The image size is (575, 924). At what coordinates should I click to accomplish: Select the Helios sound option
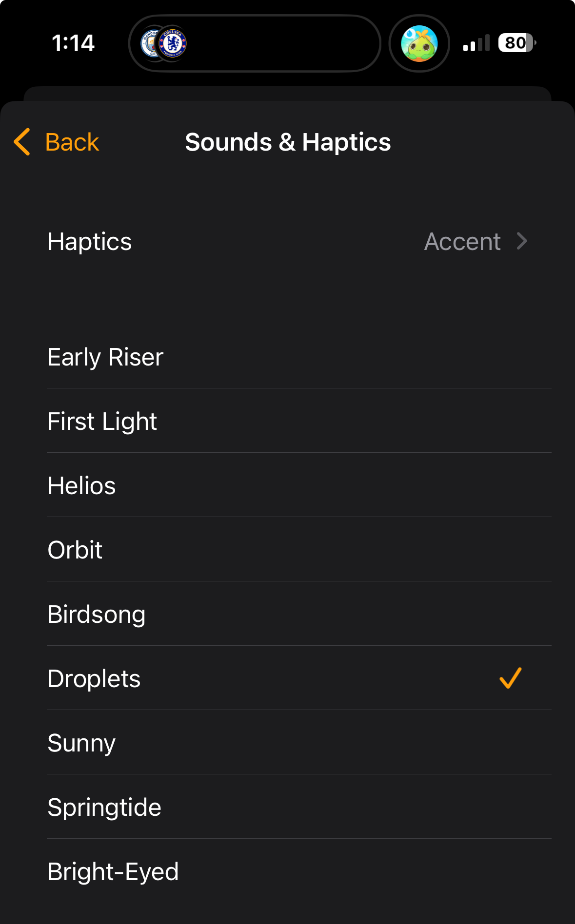tap(82, 485)
